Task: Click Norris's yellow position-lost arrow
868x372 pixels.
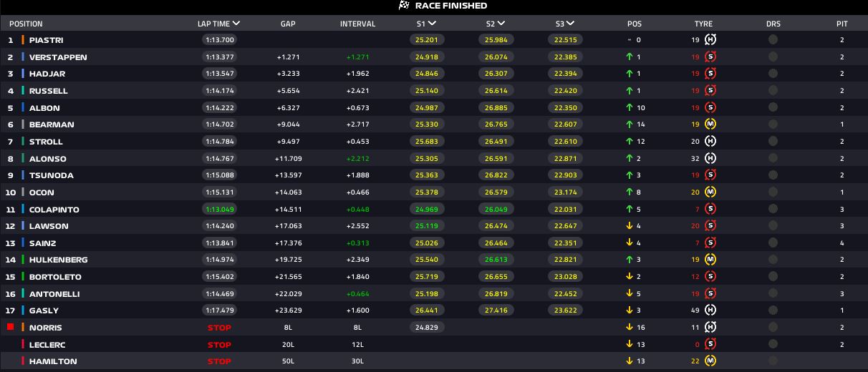Action: tap(629, 328)
